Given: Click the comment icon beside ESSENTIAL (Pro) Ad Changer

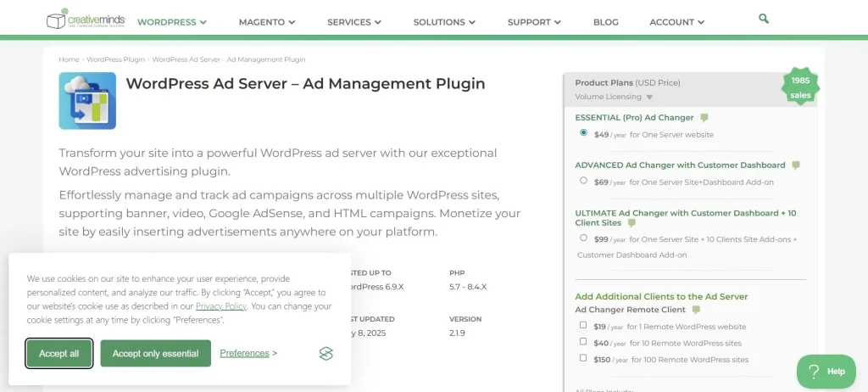Looking at the screenshot, I should (x=704, y=118).
